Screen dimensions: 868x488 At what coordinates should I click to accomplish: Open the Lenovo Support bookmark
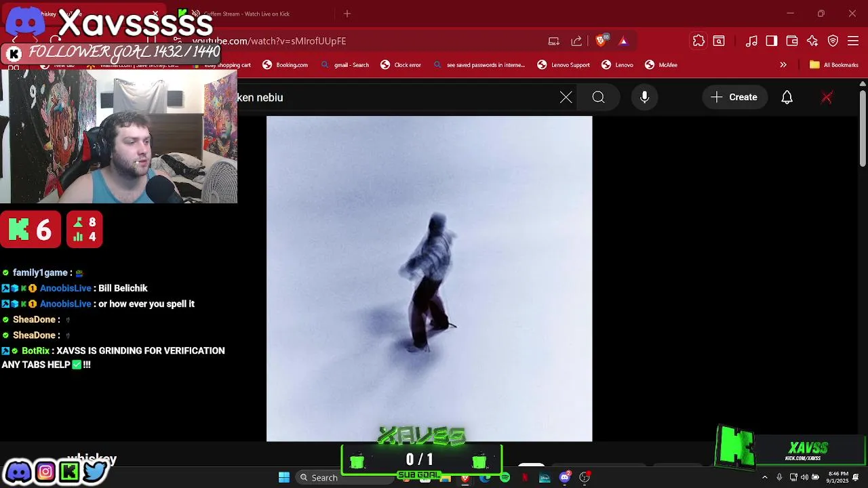[564, 65]
